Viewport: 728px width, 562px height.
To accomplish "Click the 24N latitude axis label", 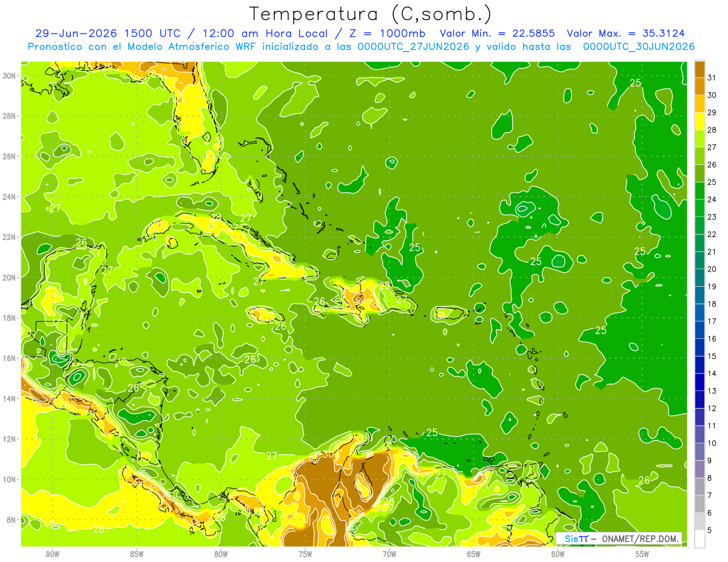I will [x=10, y=196].
